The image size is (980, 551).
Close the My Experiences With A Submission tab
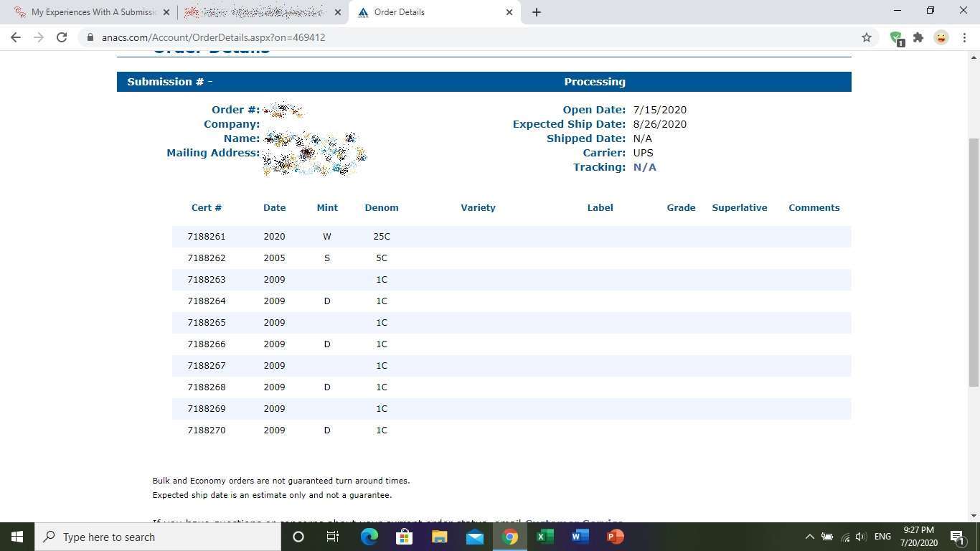tap(166, 12)
